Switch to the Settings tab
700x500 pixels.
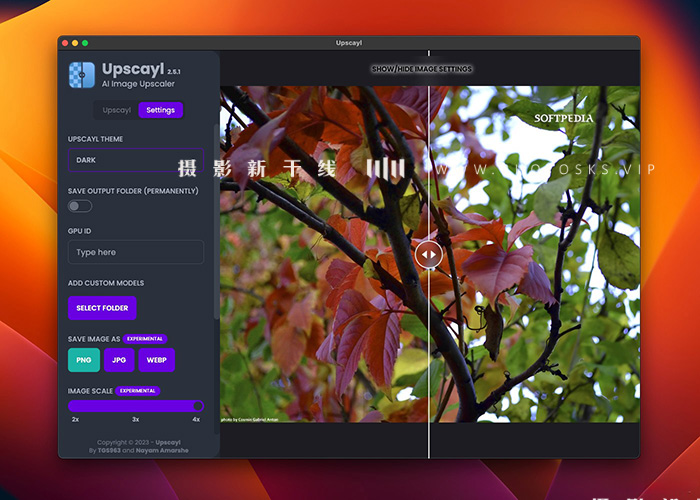(x=160, y=110)
